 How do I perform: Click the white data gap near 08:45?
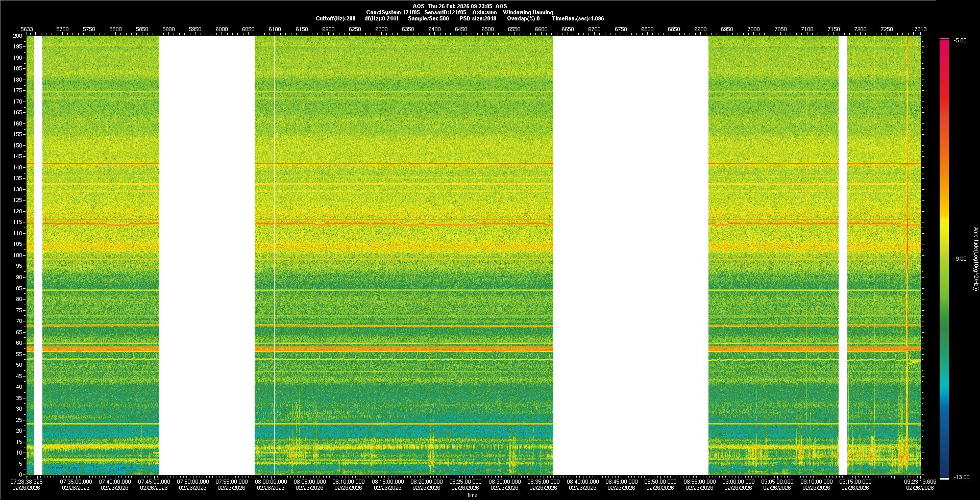pos(630,255)
